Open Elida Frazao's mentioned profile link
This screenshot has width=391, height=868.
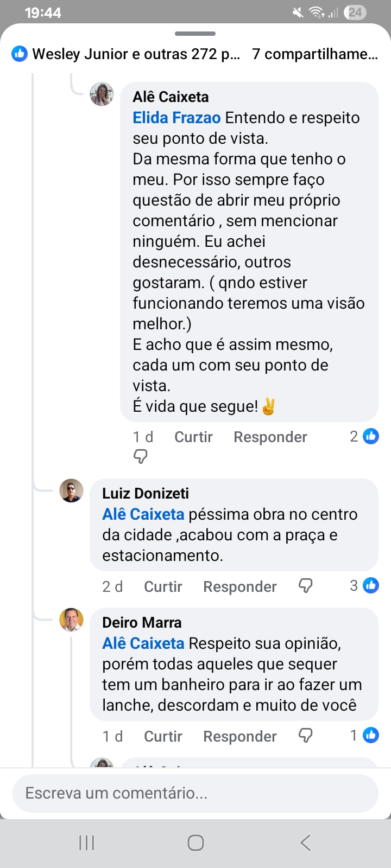click(176, 118)
